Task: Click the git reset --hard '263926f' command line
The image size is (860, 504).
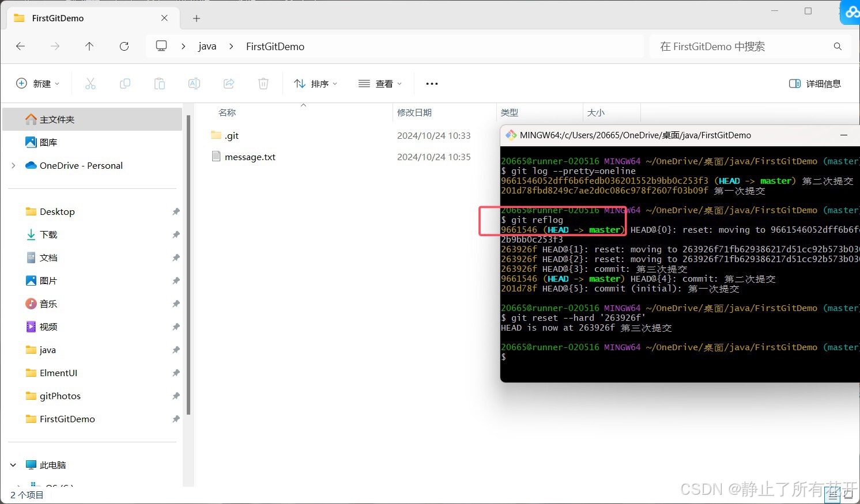Action: 574,318
